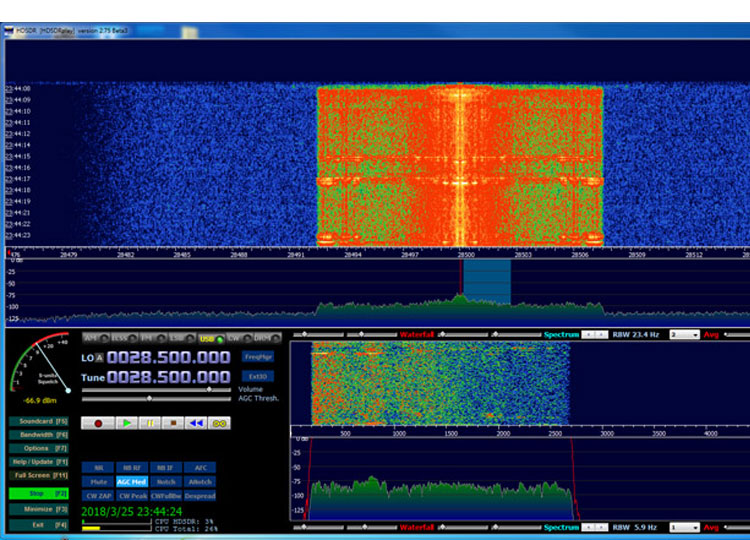The width and height of the screenshot is (750, 540).
Task: Open Options [F7] menu
Action: click(39, 448)
